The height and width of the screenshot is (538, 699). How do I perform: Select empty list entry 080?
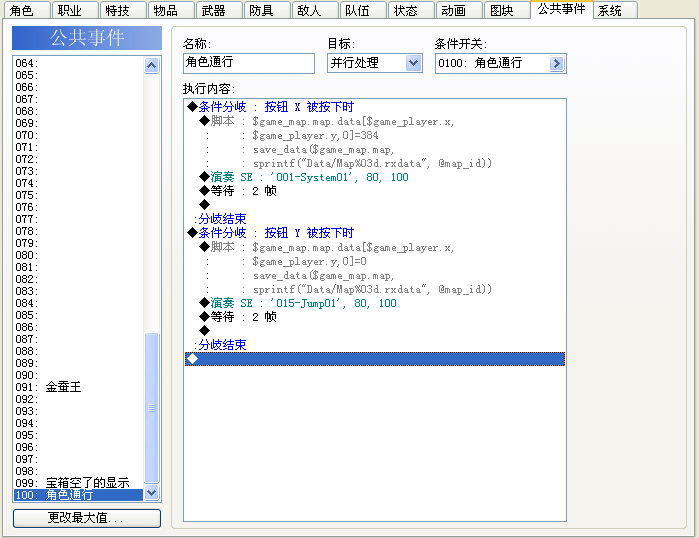coord(78,255)
